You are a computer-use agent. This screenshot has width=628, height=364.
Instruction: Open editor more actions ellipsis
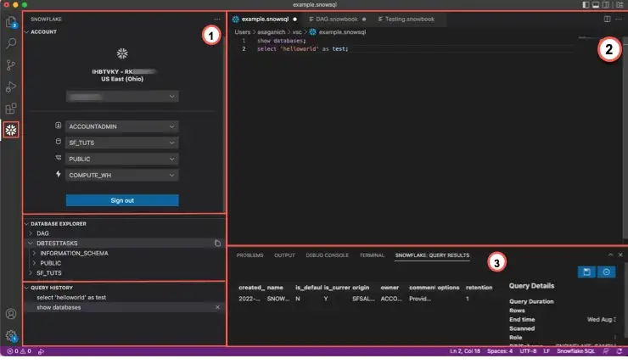(619, 20)
